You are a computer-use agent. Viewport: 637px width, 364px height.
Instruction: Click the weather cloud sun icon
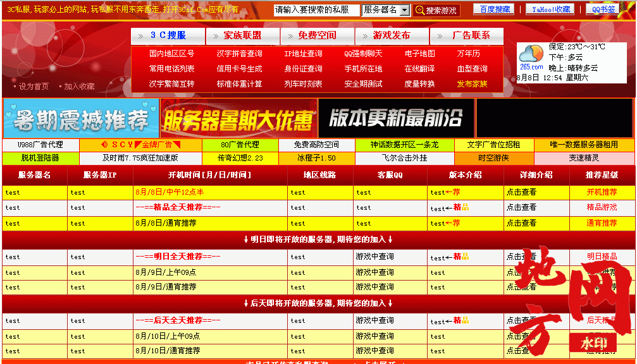(x=531, y=54)
